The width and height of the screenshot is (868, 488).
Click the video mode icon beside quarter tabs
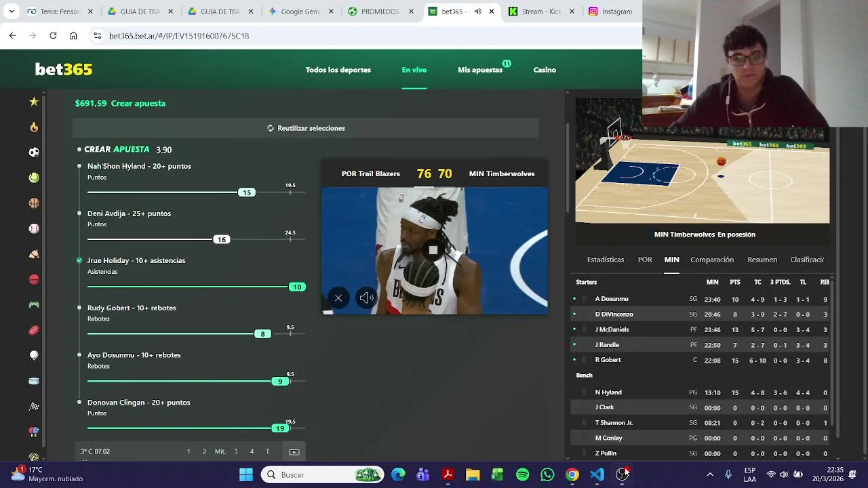294,451
